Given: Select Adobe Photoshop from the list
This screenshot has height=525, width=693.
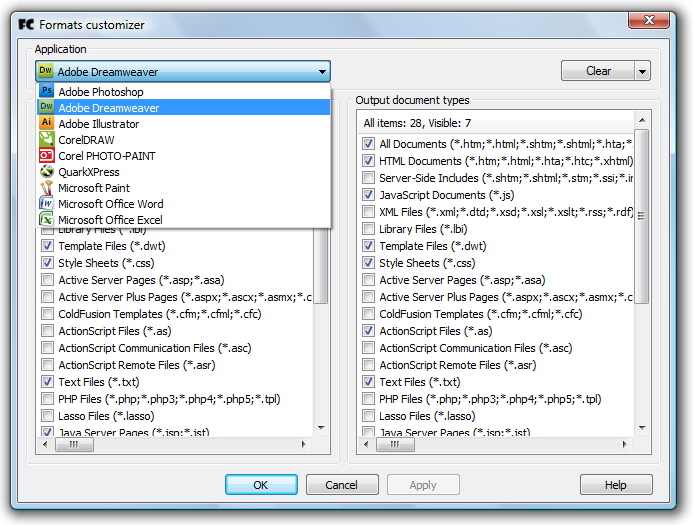Looking at the screenshot, I should pos(184,91).
